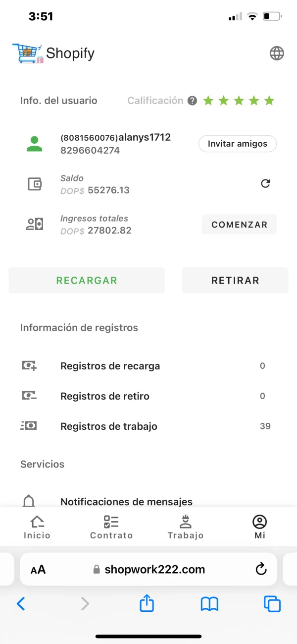Show open Safari tabs
Screen dimensions: 297x644
(272, 603)
